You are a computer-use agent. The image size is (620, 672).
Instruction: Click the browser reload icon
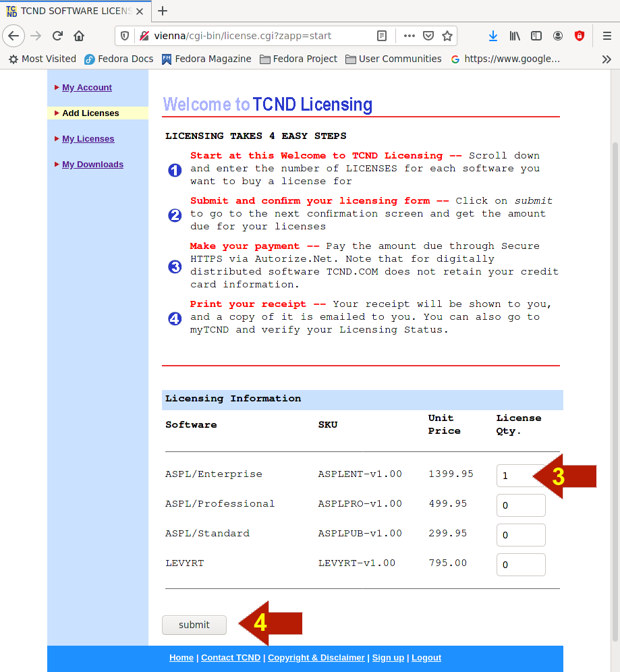57,36
